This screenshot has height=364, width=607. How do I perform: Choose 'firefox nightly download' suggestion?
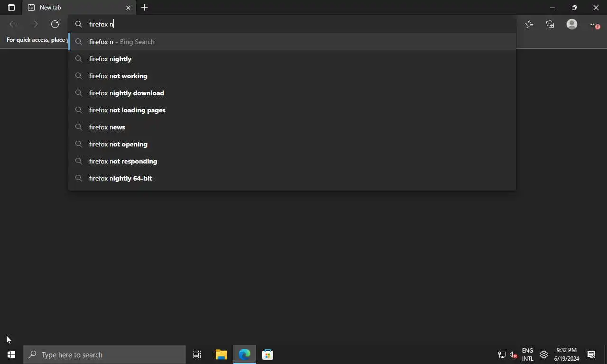[x=292, y=93]
